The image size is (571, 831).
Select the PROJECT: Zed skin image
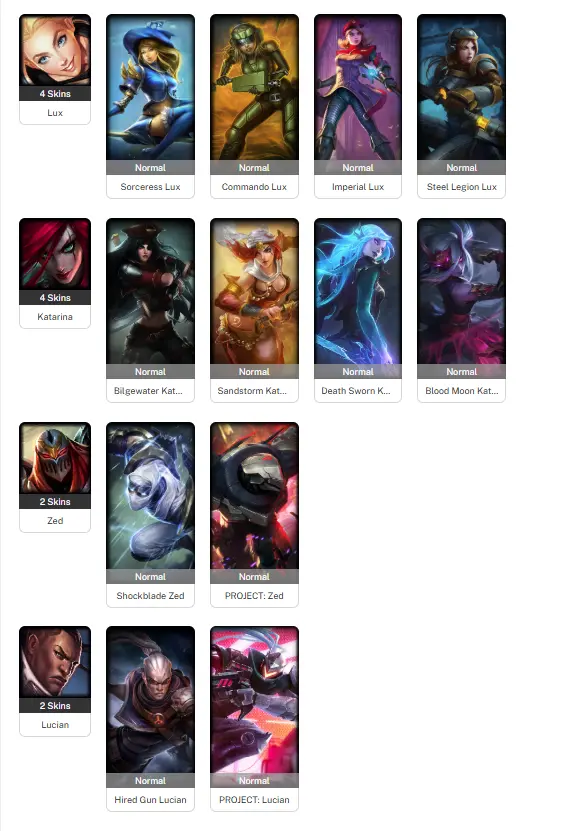pos(254,496)
